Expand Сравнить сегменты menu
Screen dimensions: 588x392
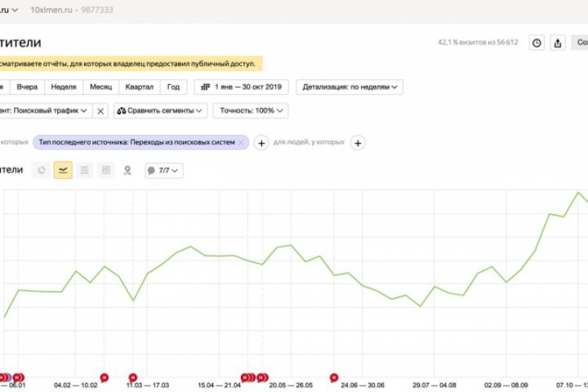pos(160,110)
